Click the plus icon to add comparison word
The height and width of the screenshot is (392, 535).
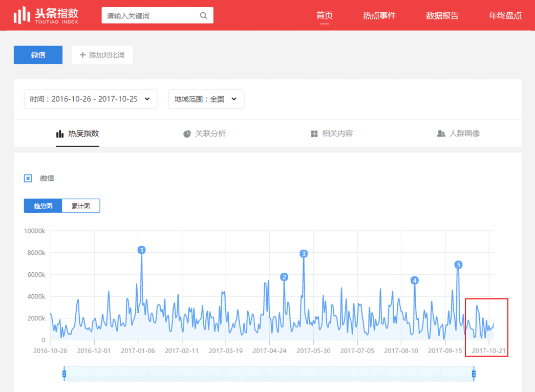point(82,55)
